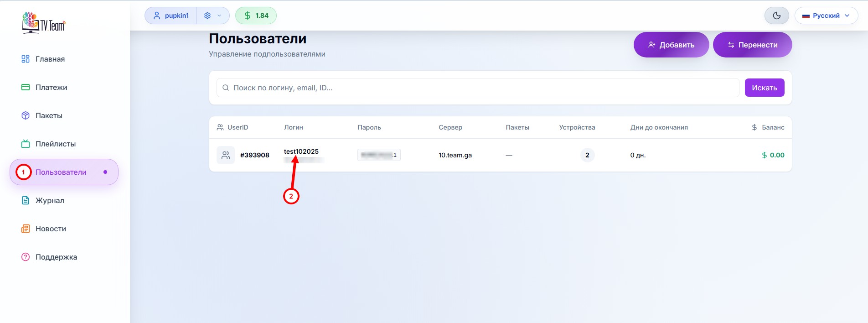Click the Плейлисты TV icon
868x323 pixels.
pyautogui.click(x=26, y=144)
